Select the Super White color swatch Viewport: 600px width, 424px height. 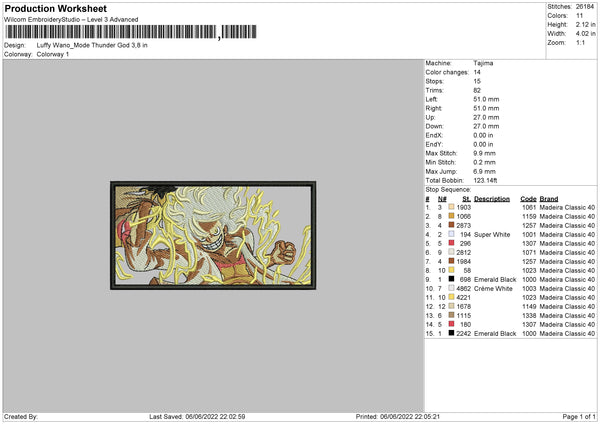451,234
